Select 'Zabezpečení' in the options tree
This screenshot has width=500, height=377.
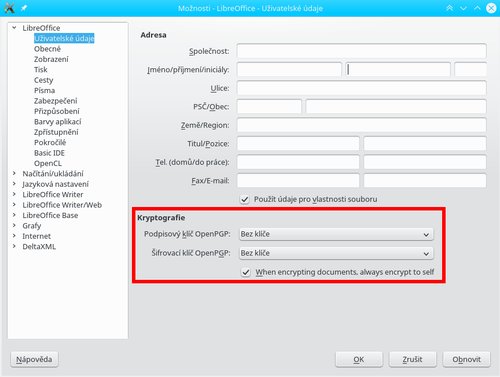(55, 101)
